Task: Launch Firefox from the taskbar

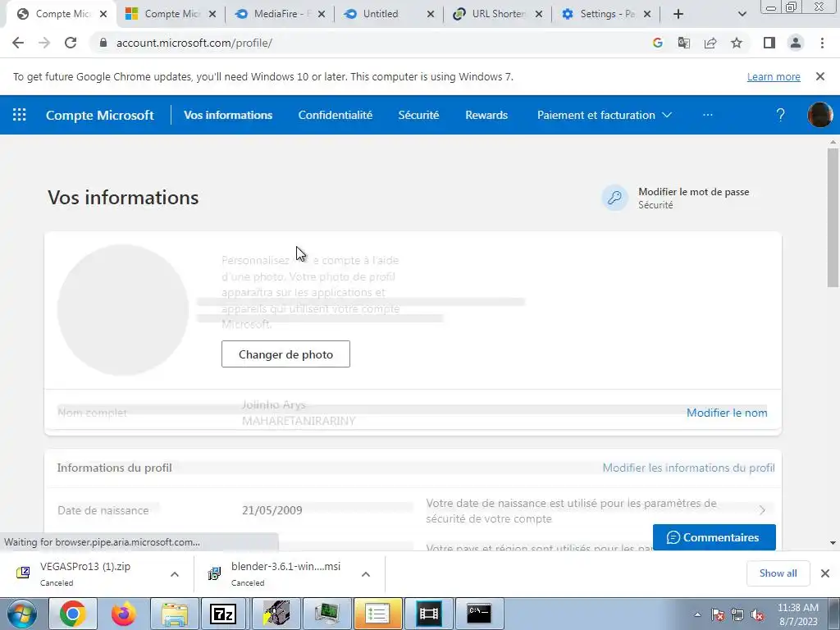Action: point(123,614)
